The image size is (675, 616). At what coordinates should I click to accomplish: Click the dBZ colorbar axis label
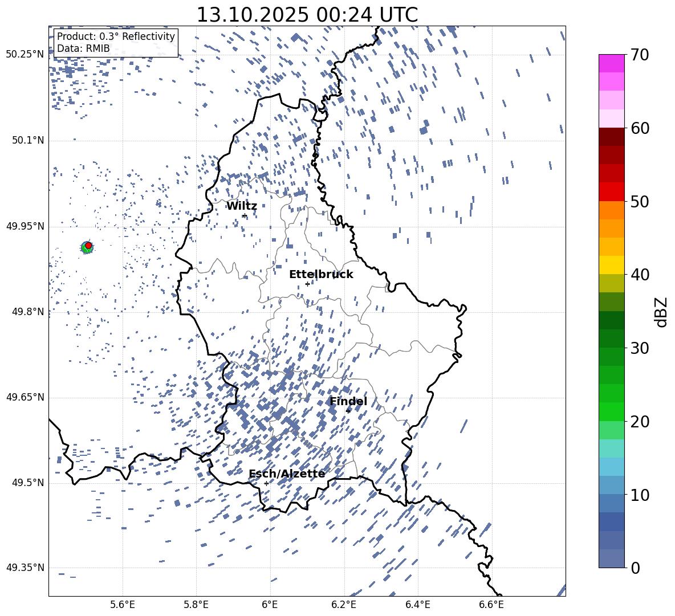coord(662,312)
